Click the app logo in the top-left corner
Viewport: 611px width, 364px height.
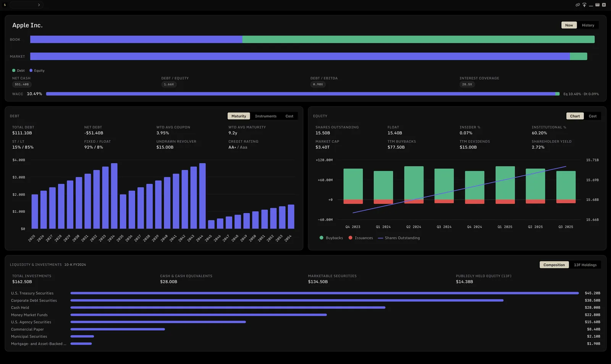coord(5,5)
